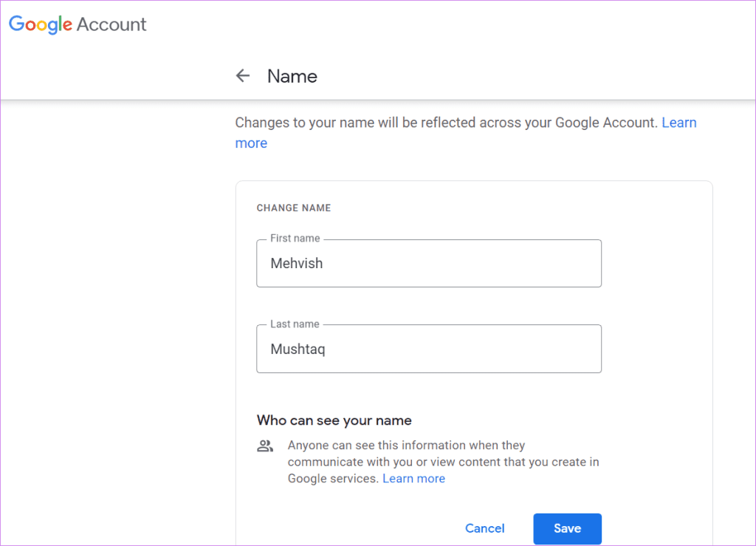Click inside the First name field

(428, 264)
